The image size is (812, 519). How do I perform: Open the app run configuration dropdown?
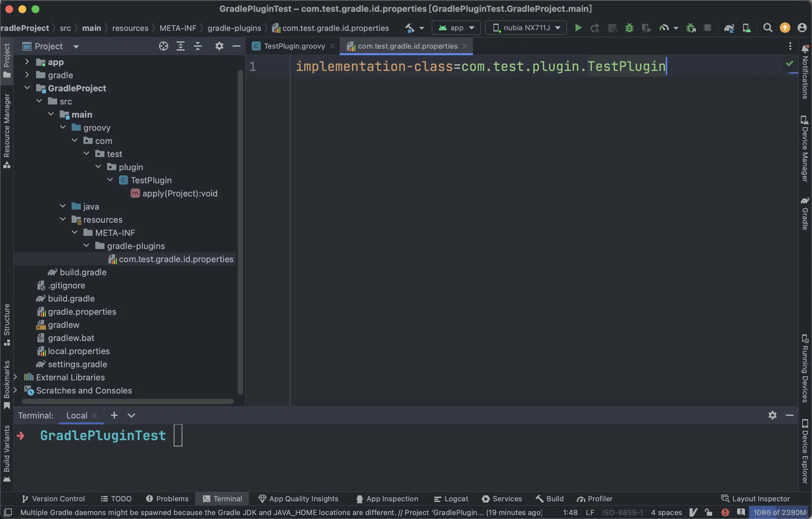pyautogui.click(x=456, y=28)
